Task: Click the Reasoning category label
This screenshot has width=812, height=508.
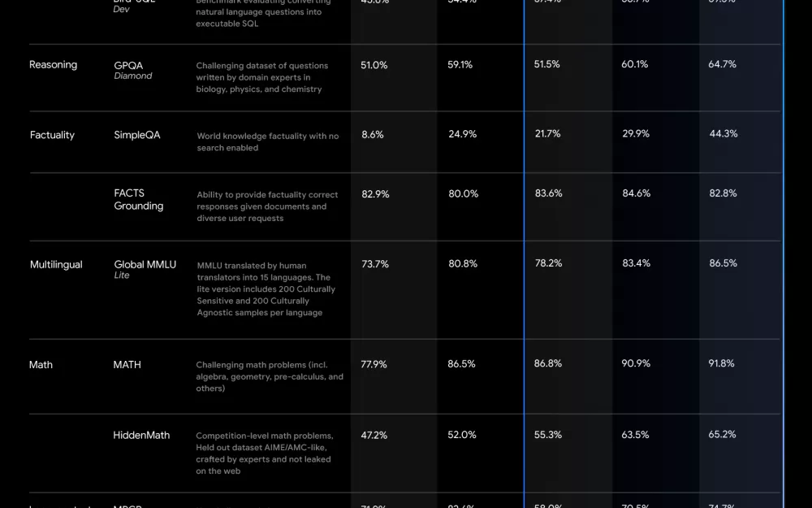Action: click(53, 65)
